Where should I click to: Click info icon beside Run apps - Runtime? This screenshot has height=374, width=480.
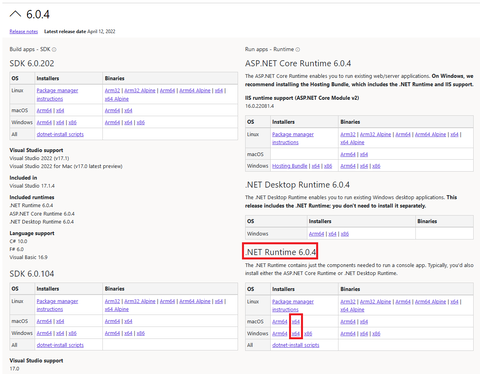[x=298, y=50]
